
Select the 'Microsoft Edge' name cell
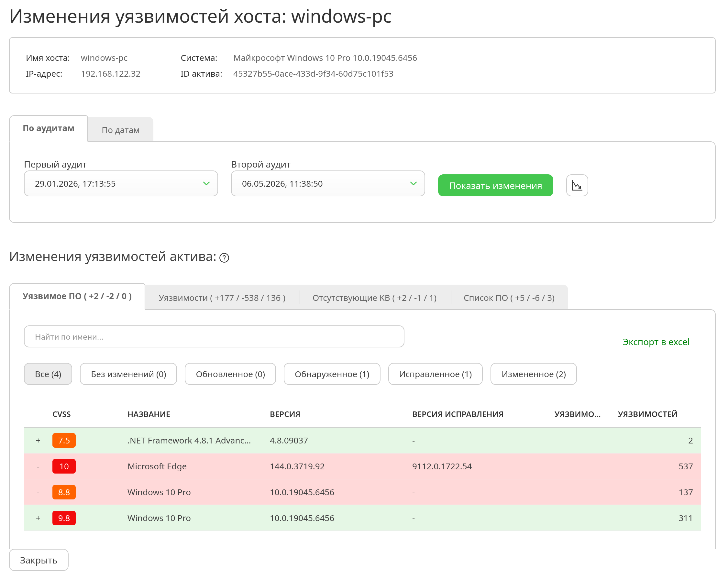pos(157,466)
